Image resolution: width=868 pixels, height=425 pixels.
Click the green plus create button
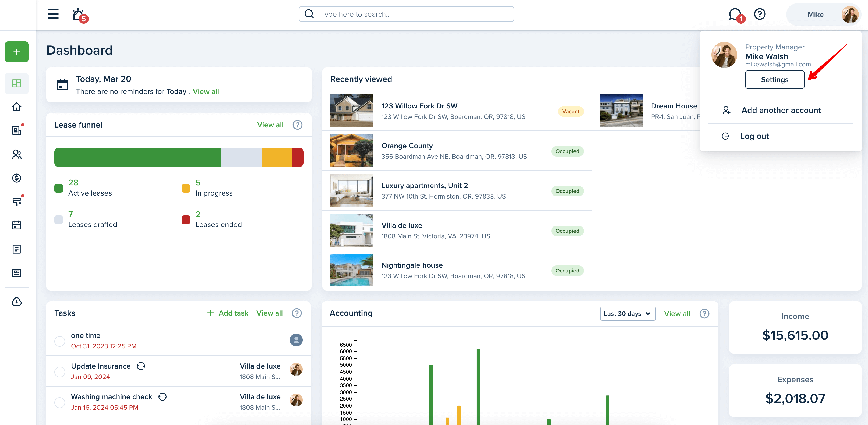[16, 52]
